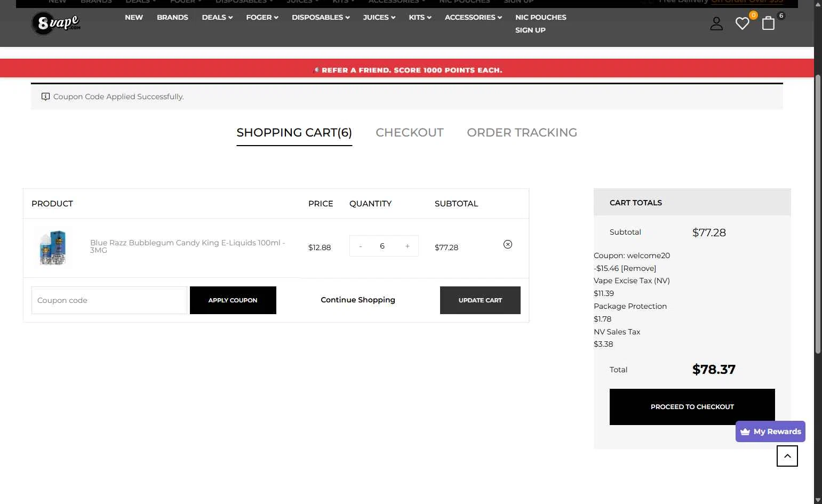The image size is (822, 504).
Task: Click the cart subtotal value in Cart Totals
Action: click(x=709, y=233)
